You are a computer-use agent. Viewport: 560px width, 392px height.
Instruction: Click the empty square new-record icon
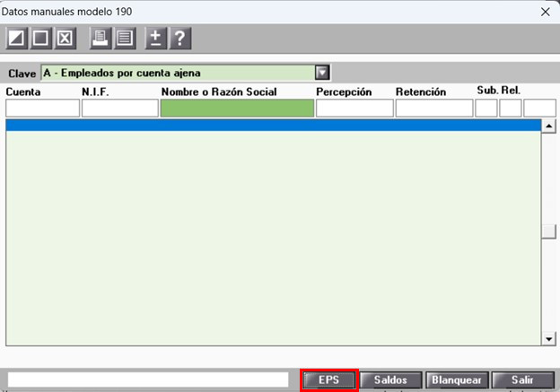point(40,38)
